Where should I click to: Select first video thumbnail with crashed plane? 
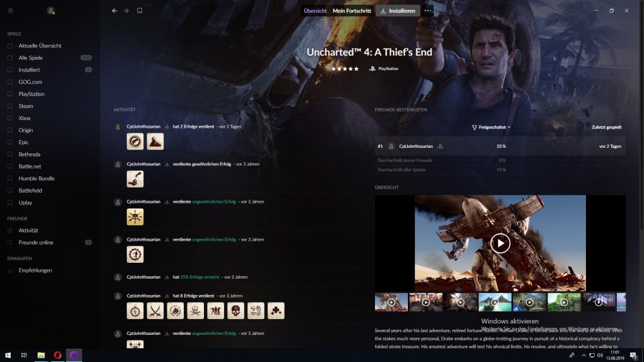[391, 303]
